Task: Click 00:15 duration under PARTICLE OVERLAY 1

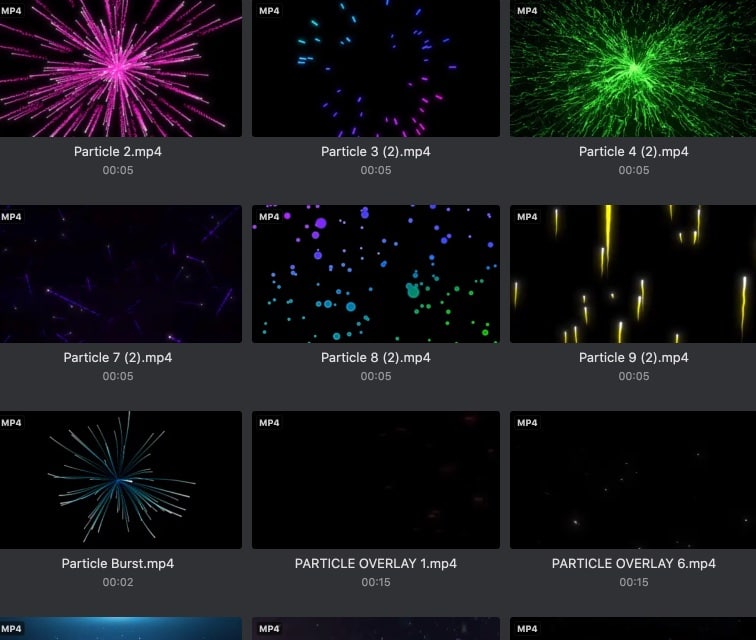Action: [x=376, y=583]
